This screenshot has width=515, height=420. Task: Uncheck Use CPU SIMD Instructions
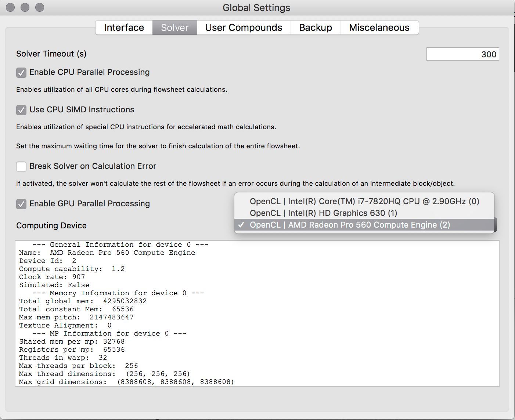(x=21, y=110)
